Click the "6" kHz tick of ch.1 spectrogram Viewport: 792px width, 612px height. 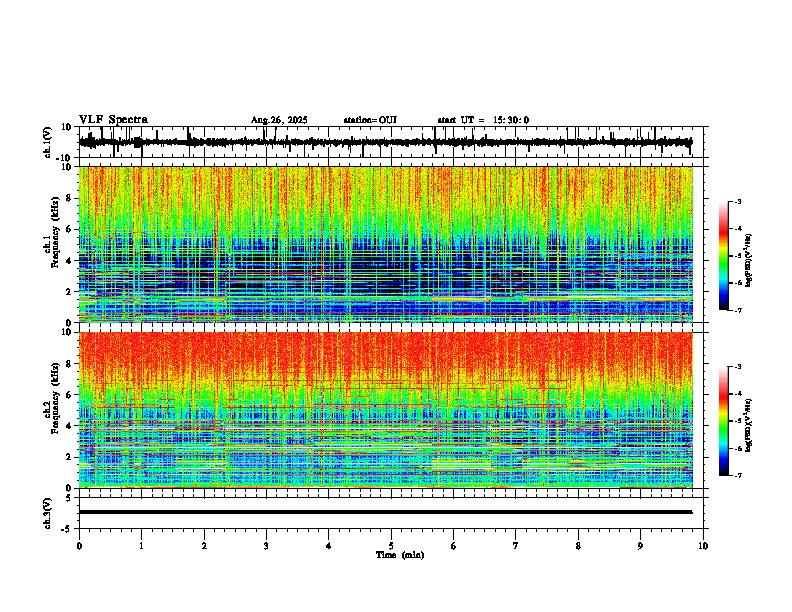(x=69, y=229)
